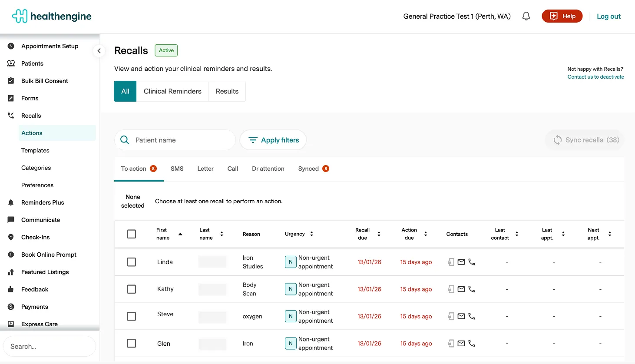Click the phone icon in Glen's row
The image size is (635, 364).
(x=472, y=344)
